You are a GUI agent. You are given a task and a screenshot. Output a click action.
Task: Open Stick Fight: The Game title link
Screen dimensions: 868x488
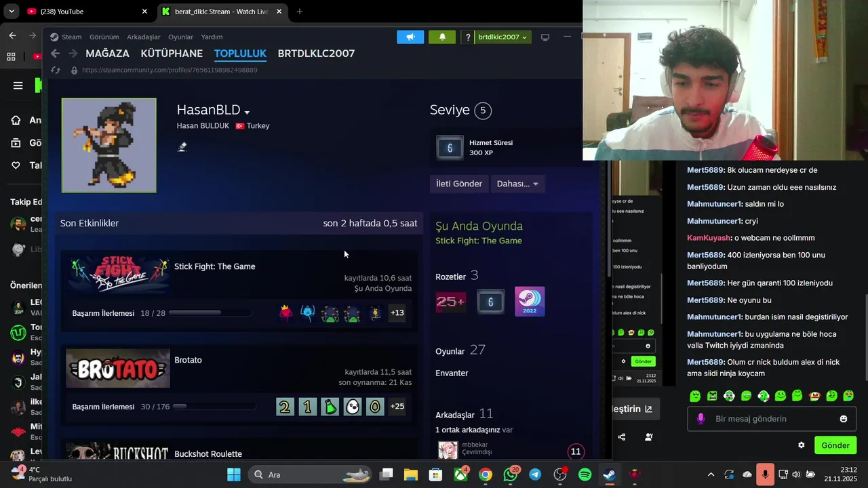tap(215, 266)
